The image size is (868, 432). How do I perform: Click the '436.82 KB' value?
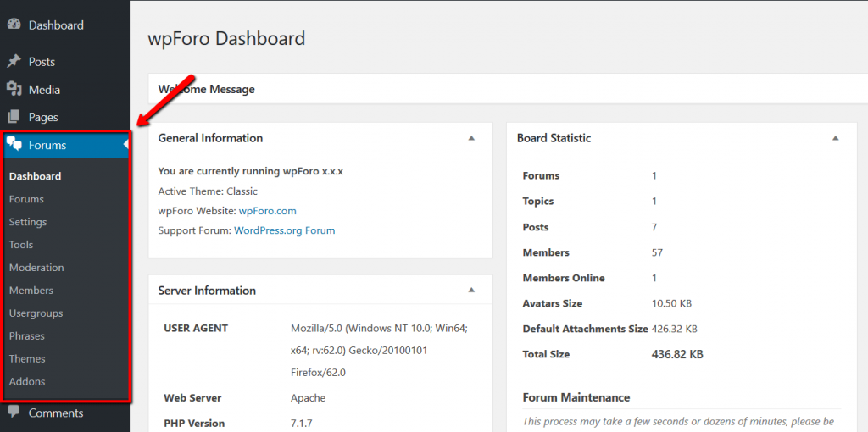coord(677,354)
